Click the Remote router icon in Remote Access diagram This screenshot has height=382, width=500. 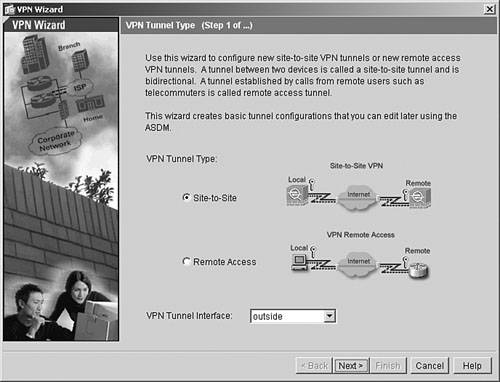(419, 270)
